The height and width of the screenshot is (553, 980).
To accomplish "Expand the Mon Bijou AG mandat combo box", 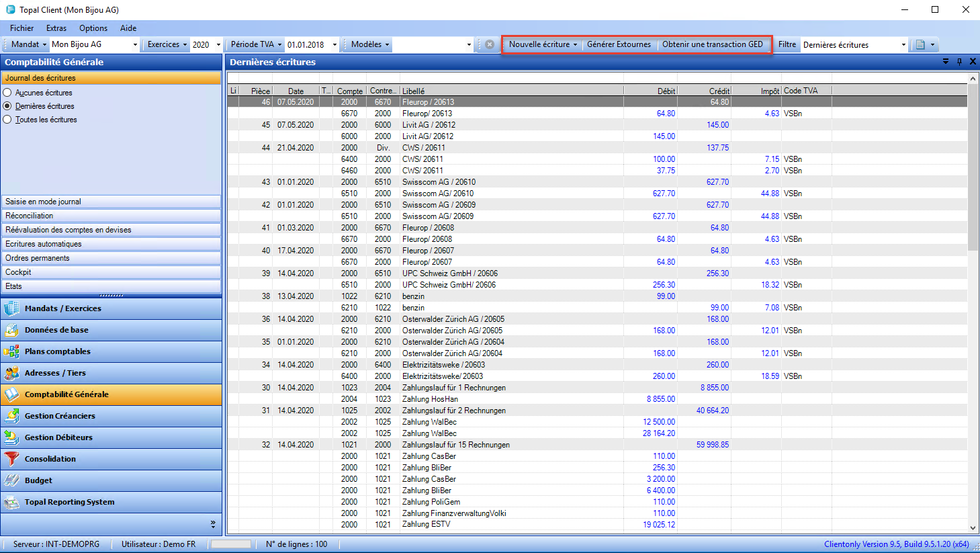I will pyautogui.click(x=135, y=45).
